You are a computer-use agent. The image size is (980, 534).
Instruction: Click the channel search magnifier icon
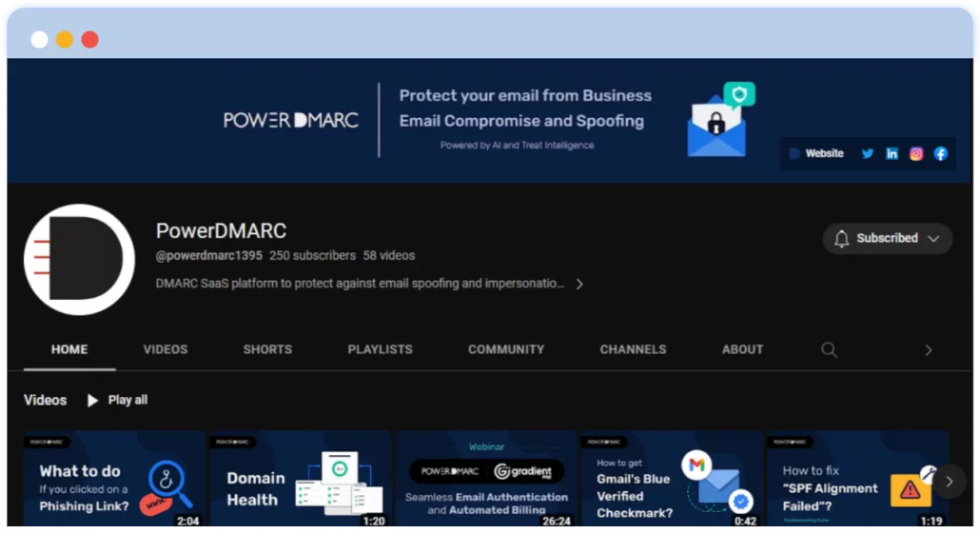coord(829,350)
